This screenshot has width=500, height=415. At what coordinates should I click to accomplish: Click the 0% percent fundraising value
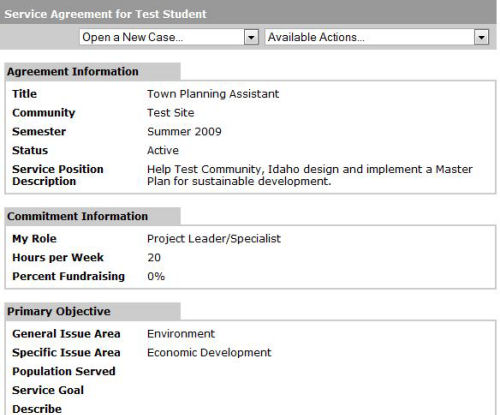(x=156, y=276)
